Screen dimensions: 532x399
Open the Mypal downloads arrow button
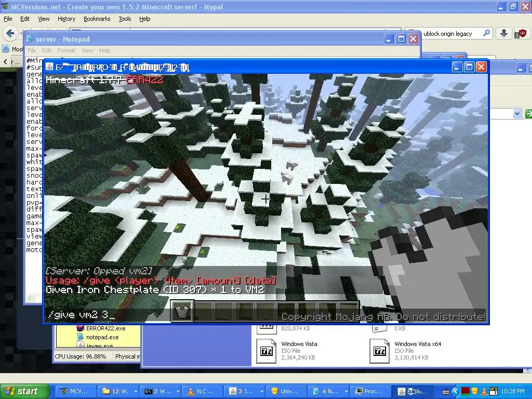[x=504, y=33]
